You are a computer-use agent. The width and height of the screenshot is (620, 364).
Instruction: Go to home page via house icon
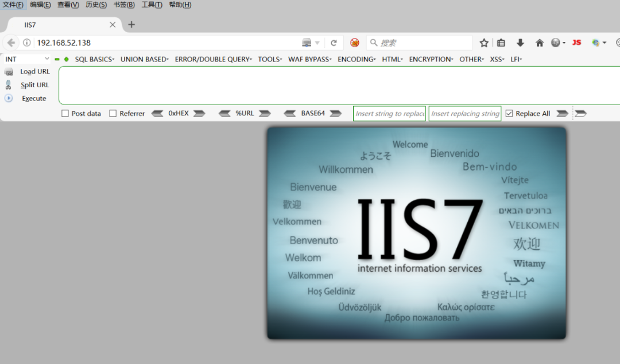tap(539, 43)
